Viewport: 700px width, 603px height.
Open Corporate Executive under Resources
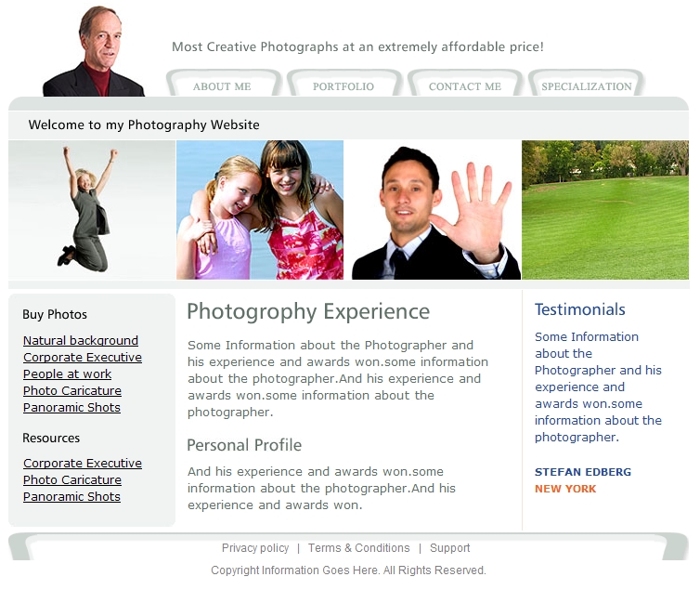[x=83, y=464]
